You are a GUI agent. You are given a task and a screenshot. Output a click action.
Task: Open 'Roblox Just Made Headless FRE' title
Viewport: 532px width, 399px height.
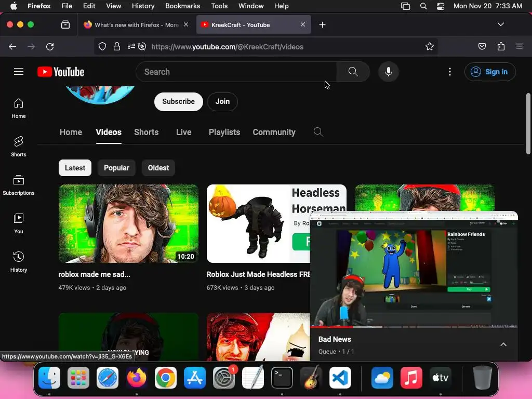[x=258, y=274]
